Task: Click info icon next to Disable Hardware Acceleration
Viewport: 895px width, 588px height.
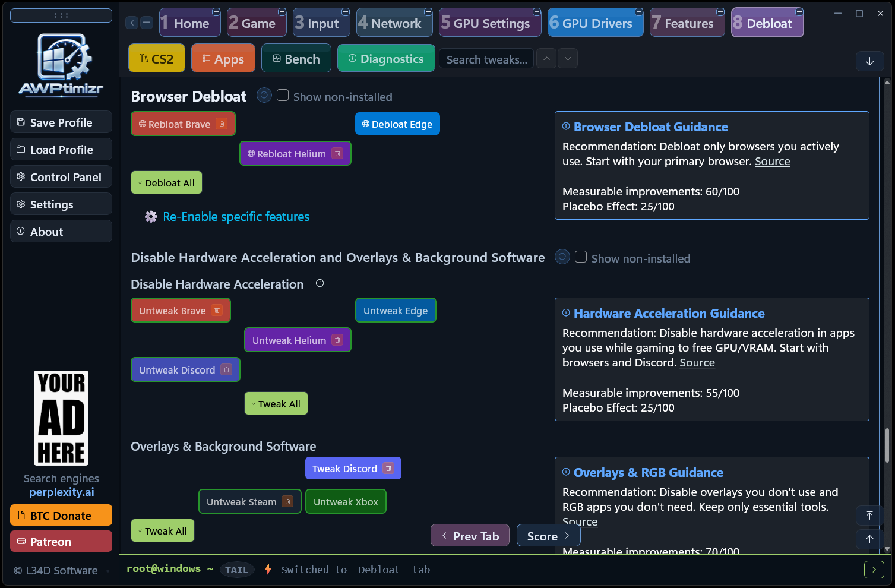Action: [x=320, y=283]
